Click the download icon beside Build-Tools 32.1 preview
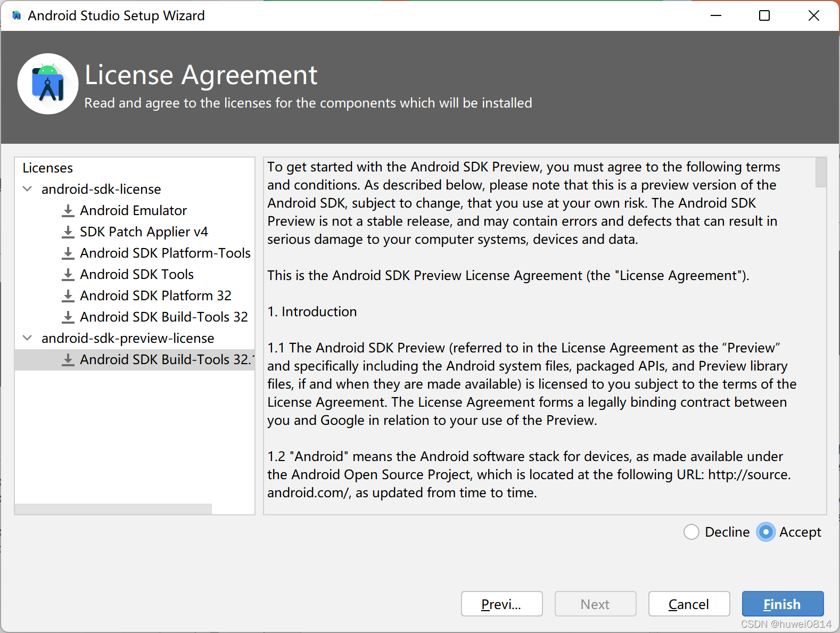The width and height of the screenshot is (840, 633). (x=68, y=360)
